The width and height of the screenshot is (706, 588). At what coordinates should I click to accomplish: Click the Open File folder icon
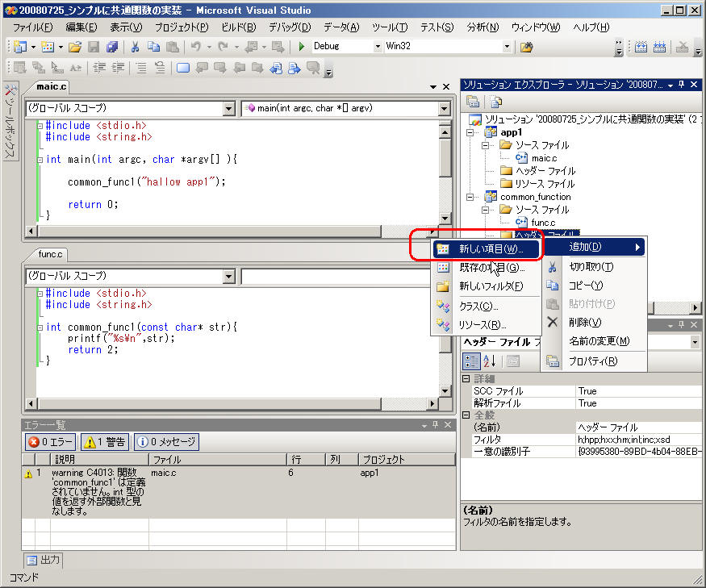[75, 47]
